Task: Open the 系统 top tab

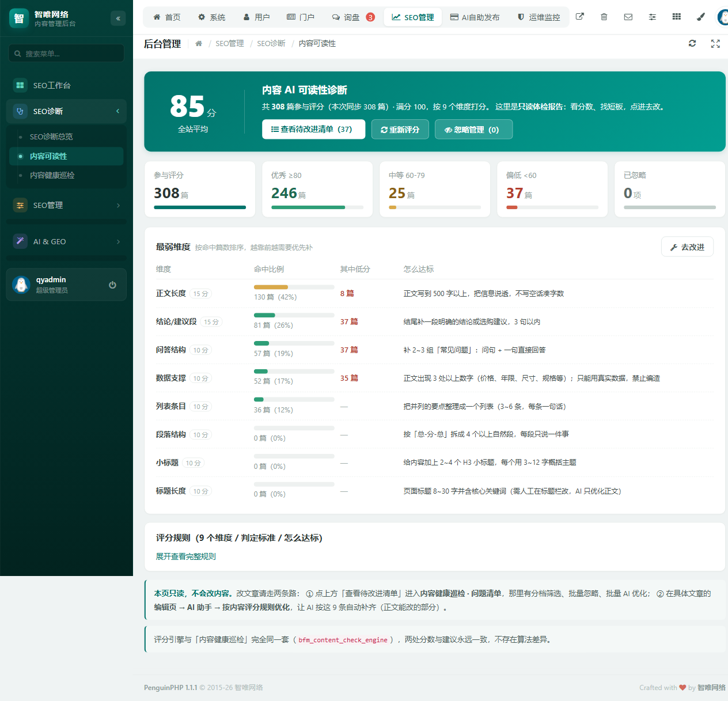Action: click(211, 17)
